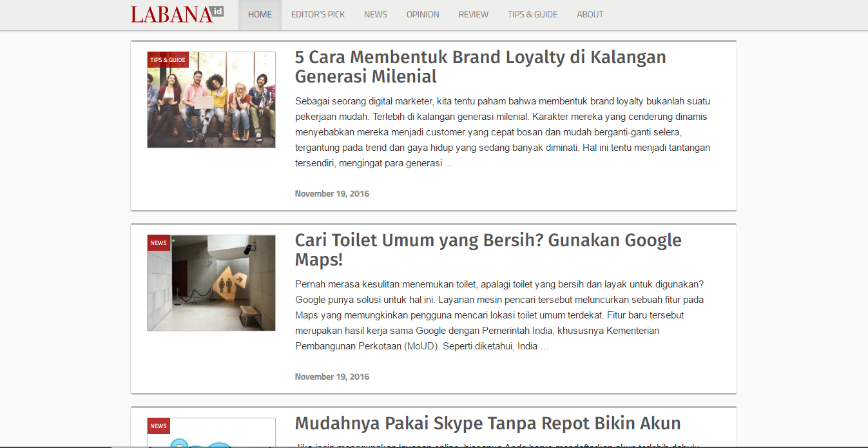The image size is (868, 448).
Task: Select OPINION in the navigation bar
Action: pyautogui.click(x=423, y=14)
